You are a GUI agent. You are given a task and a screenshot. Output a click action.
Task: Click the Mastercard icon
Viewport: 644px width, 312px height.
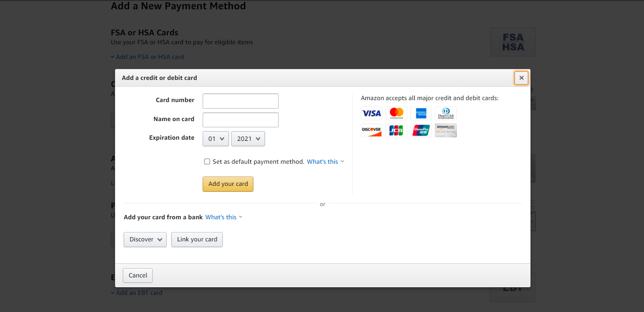pos(396,113)
